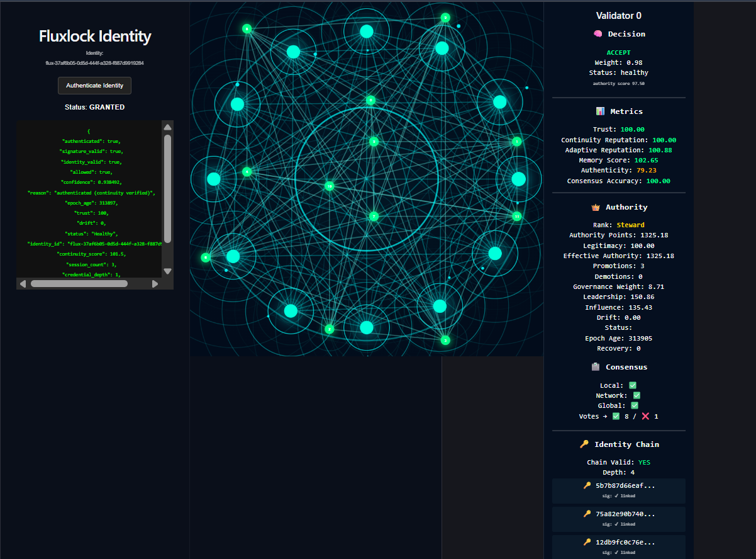This screenshot has height=559, width=756.
Task: Click the key icon next to 5b7b87d66eaf...
Action: pyautogui.click(x=587, y=485)
